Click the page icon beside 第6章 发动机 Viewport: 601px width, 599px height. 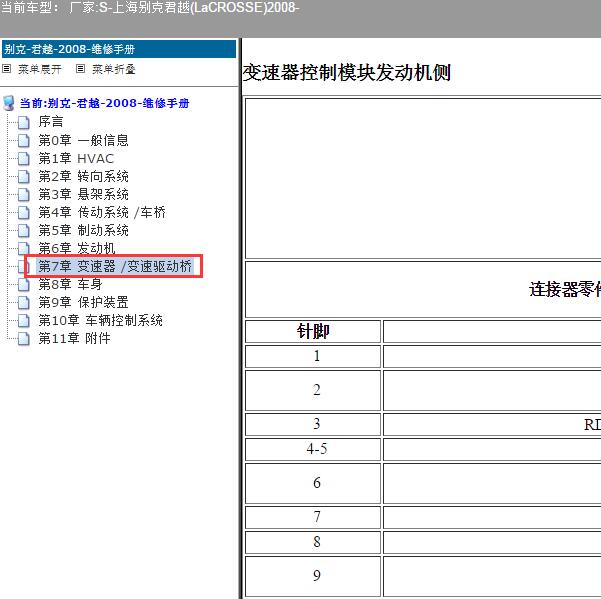pyautogui.click(x=24, y=248)
